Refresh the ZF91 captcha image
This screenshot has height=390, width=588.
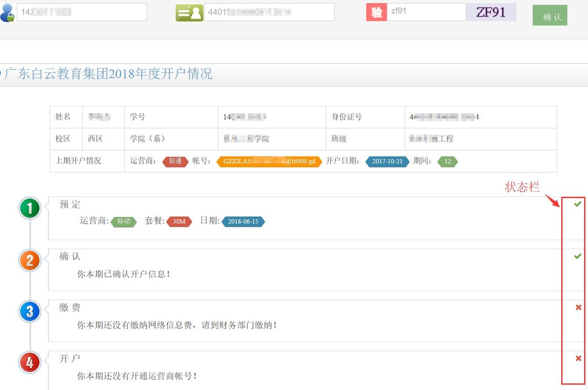point(491,12)
